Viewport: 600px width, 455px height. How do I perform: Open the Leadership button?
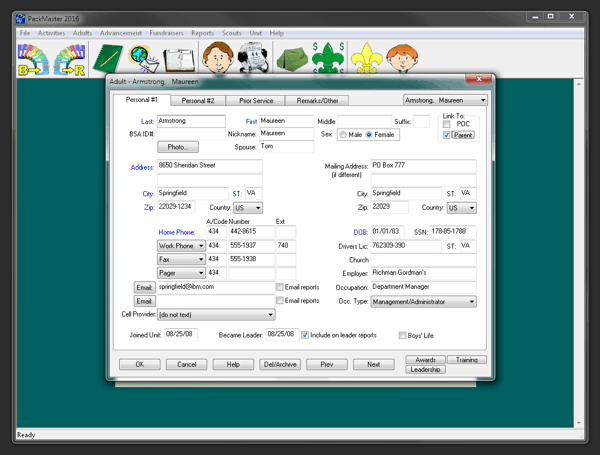[426, 370]
